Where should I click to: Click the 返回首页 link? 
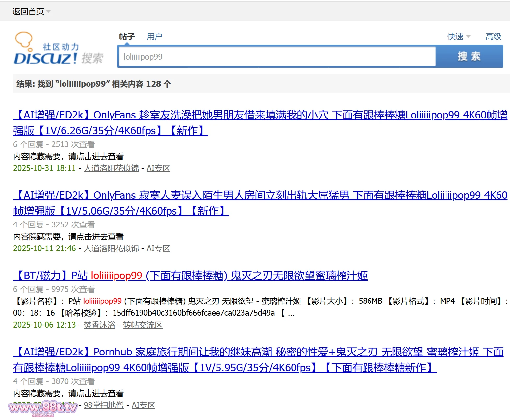(x=28, y=12)
